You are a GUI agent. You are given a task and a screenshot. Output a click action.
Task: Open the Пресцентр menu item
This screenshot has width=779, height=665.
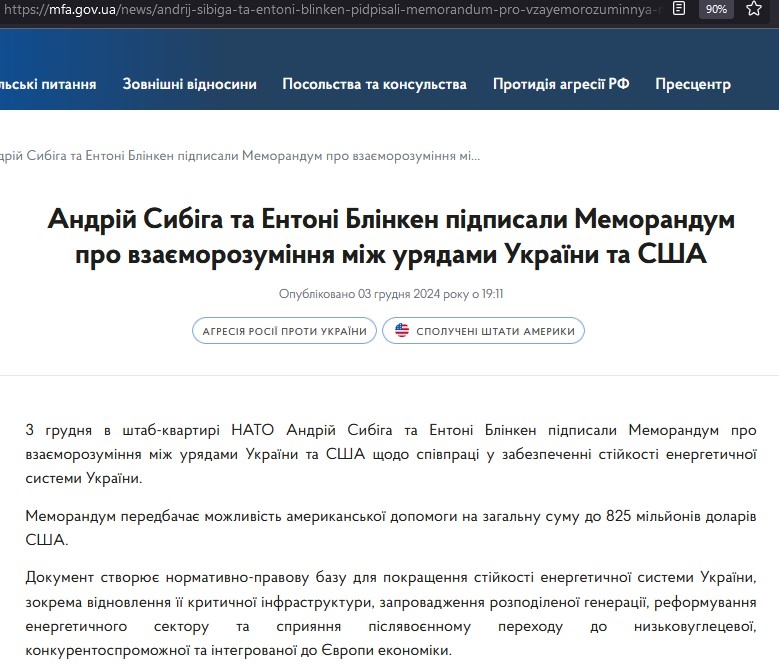693,84
